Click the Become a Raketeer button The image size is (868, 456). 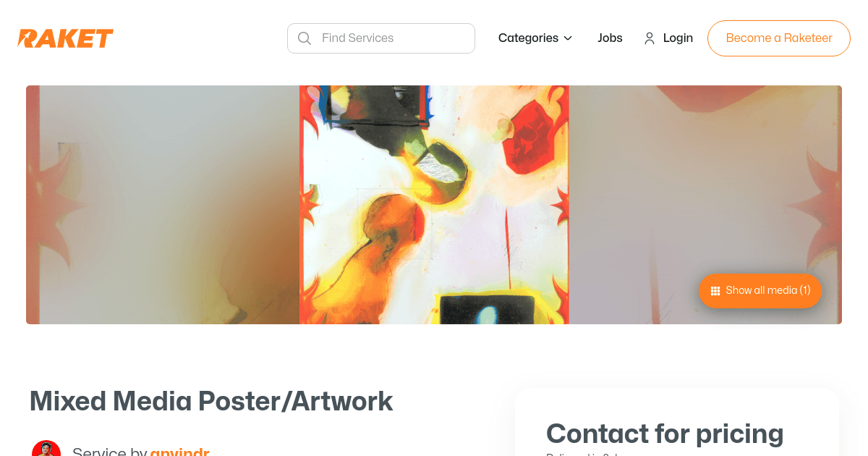coord(779,38)
